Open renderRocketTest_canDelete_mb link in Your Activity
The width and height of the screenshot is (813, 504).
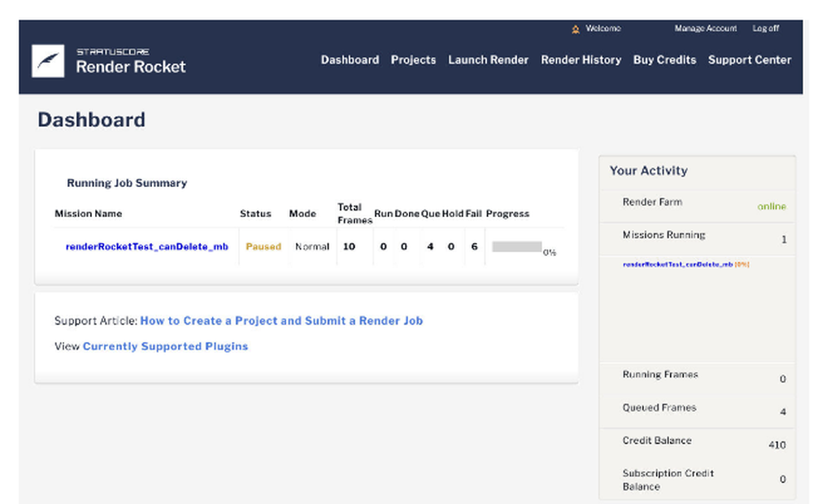click(678, 264)
